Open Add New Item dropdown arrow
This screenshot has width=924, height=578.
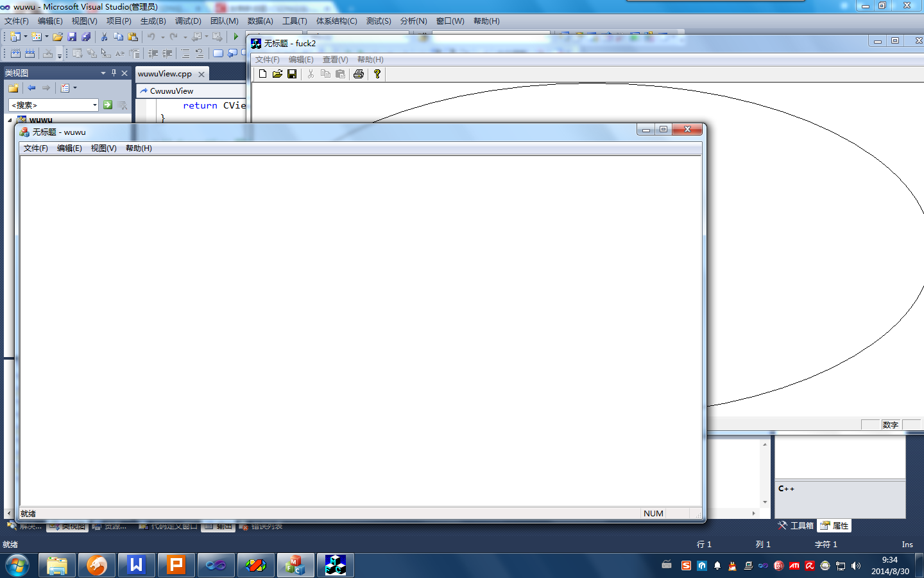click(47, 37)
